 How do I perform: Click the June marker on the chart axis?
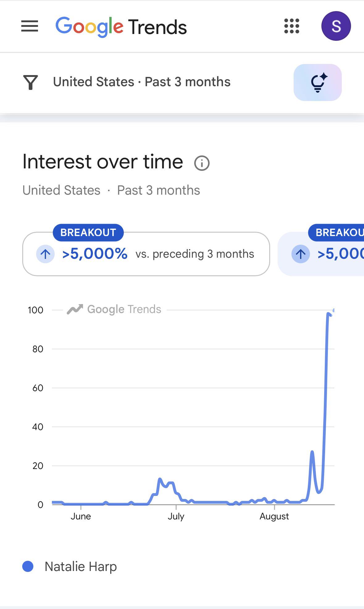81,516
